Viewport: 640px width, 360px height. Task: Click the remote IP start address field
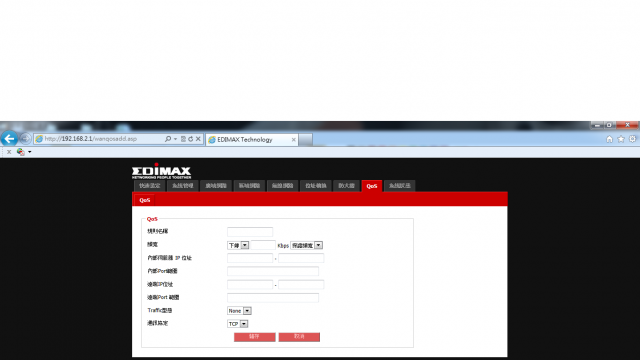coord(250,284)
